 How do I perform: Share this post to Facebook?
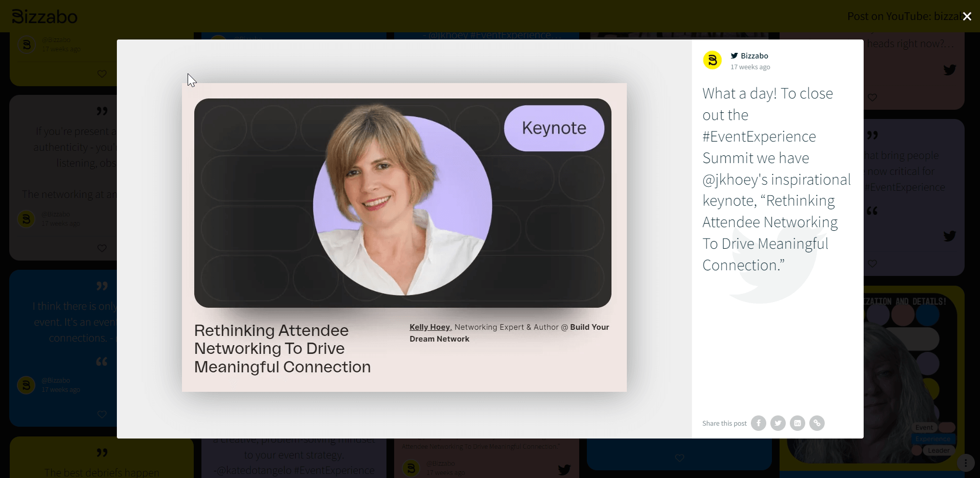pyautogui.click(x=759, y=423)
